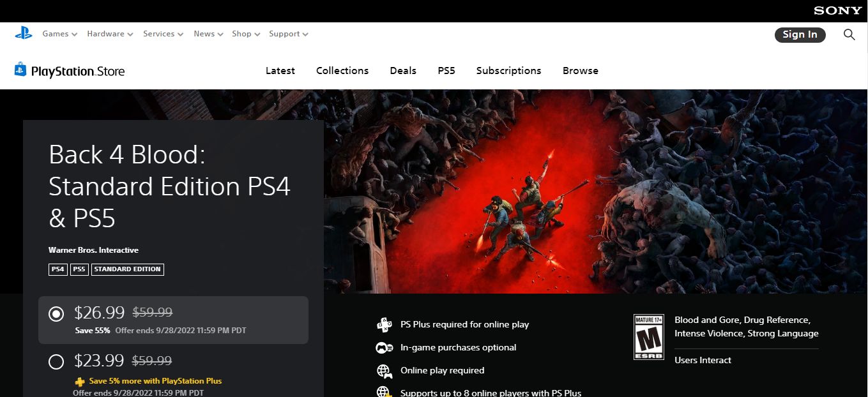Viewport: 868px width, 397px height.
Task: Click the online play required globe icon
Action: (x=384, y=371)
